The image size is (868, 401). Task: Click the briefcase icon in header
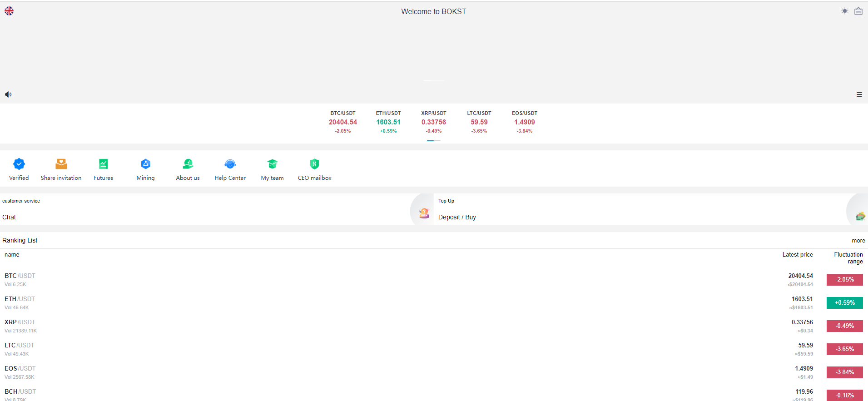point(858,11)
